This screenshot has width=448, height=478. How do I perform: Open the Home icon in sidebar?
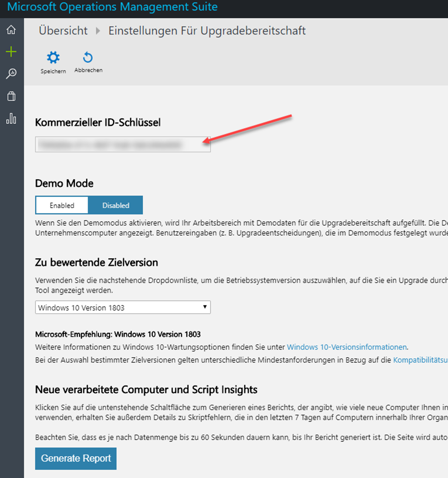click(11, 29)
